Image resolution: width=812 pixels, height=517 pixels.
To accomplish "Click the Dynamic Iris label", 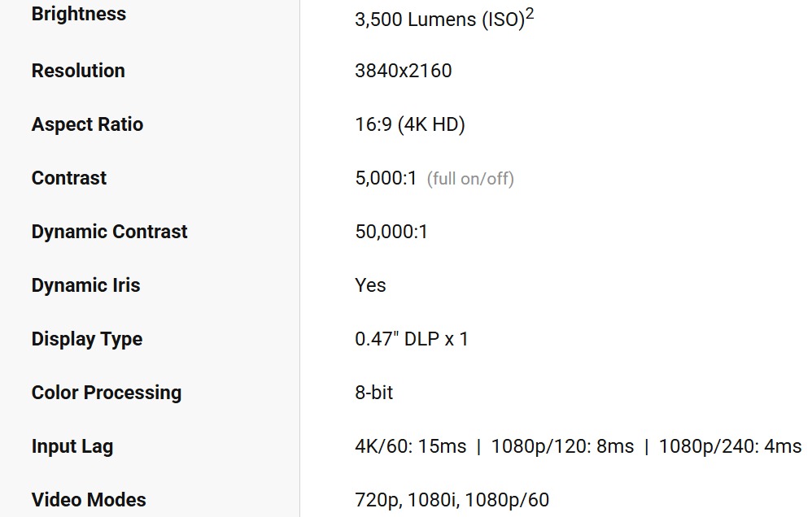I will click(x=85, y=285).
